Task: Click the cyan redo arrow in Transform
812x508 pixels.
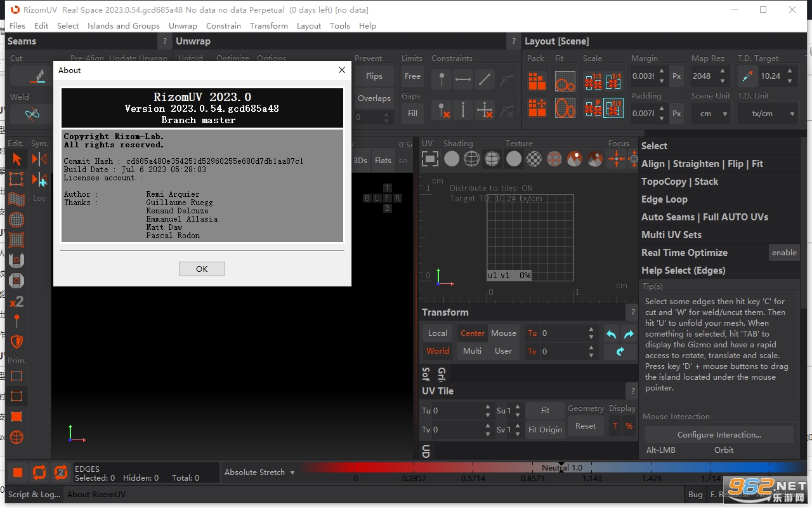Action: (x=629, y=333)
